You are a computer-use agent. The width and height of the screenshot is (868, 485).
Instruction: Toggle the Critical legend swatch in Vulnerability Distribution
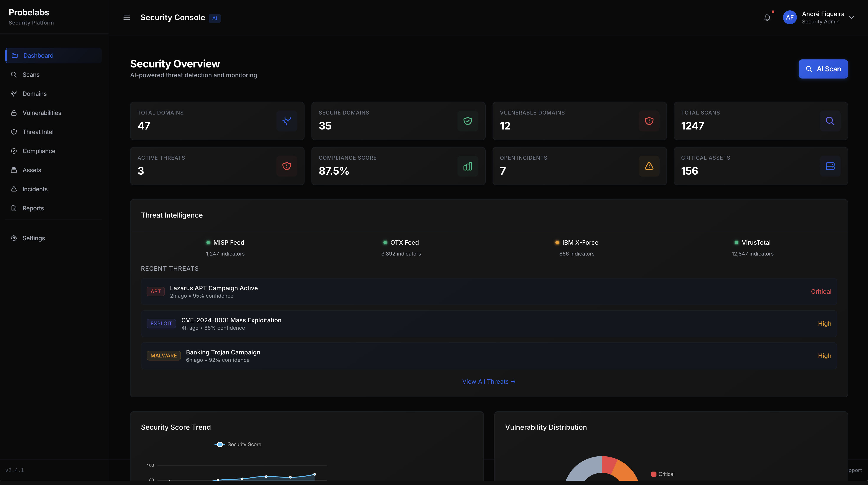pos(654,474)
